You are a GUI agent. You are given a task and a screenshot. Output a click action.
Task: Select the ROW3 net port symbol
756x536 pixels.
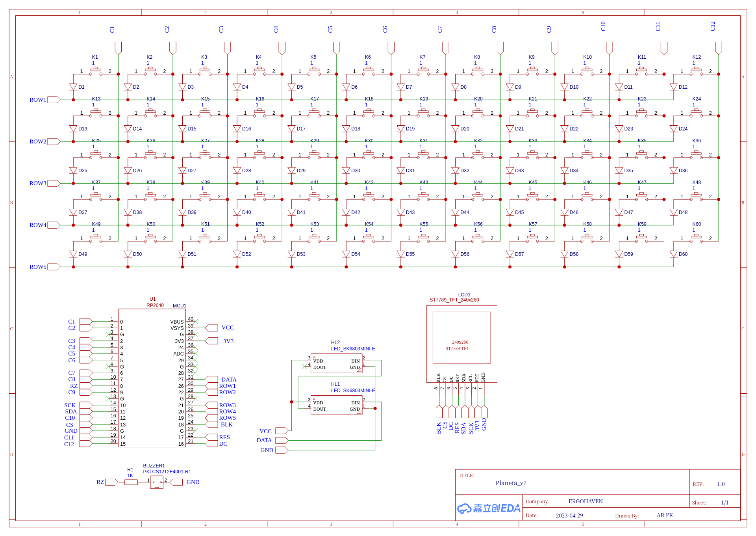point(54,183)
